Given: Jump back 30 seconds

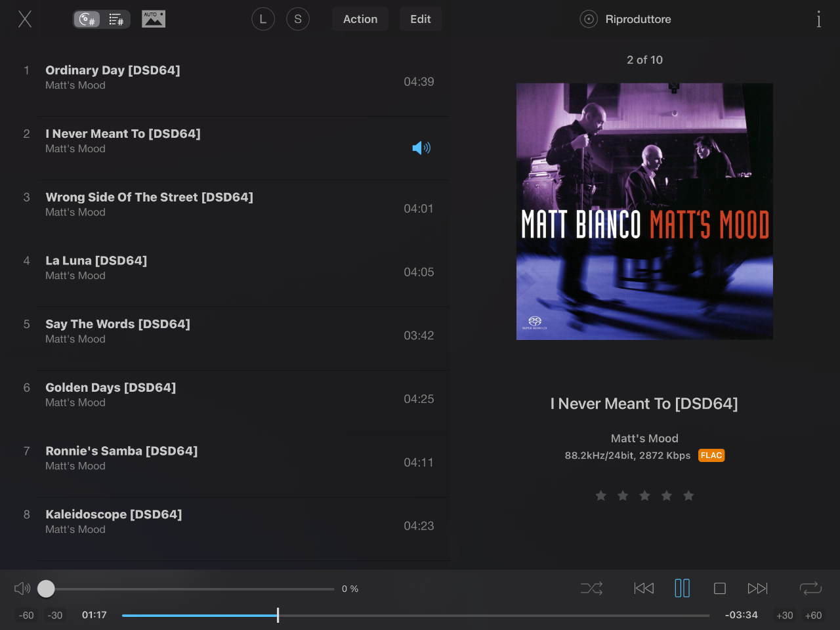Looking at the screenshot, I should (x=55, y=616).
